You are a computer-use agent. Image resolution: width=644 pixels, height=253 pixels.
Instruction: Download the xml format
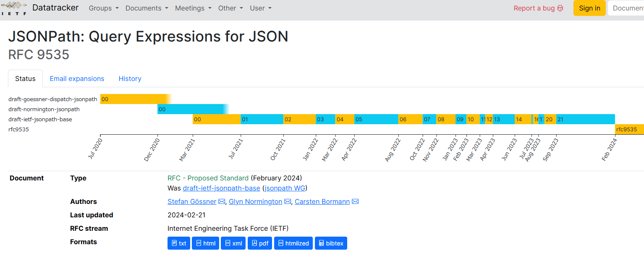tap(233, 243)
